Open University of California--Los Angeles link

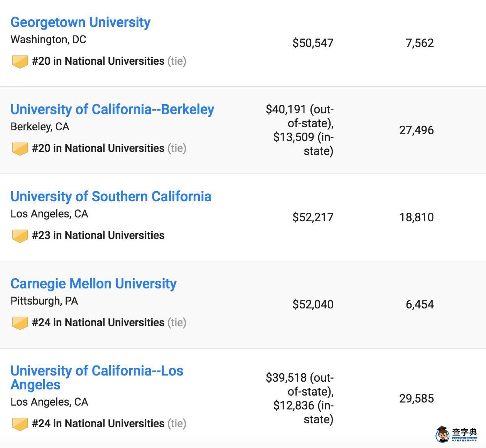[96, 377]
